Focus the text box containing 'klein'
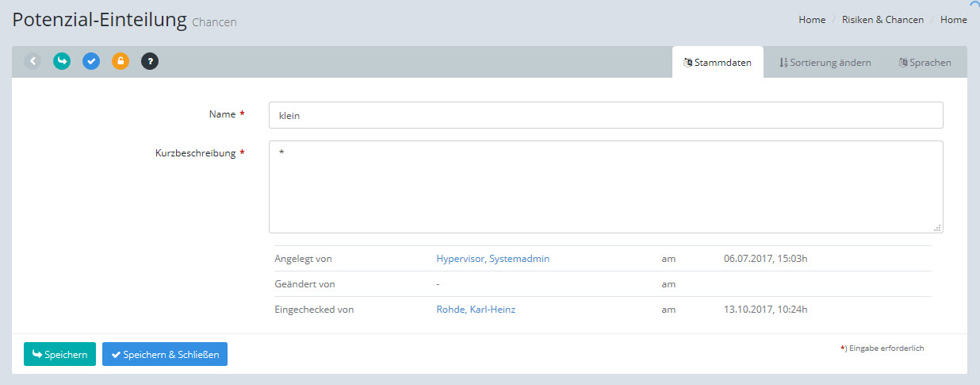980x385 pixels. 606,115
